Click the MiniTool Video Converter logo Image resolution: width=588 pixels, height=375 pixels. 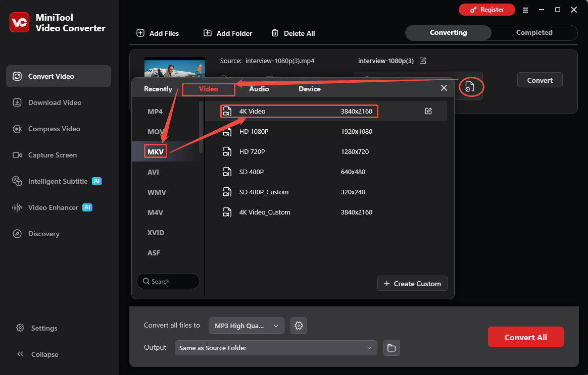tap(20, 23)
